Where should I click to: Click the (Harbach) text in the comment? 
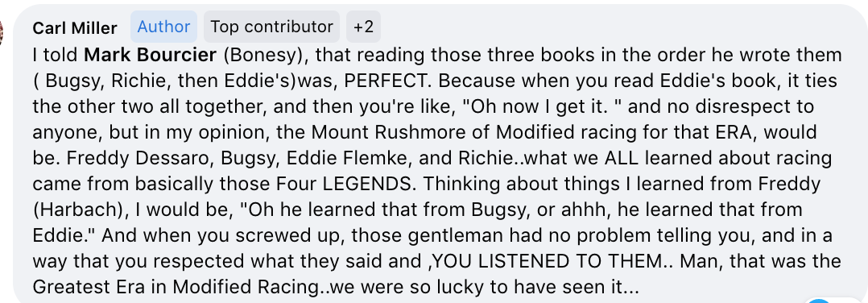point(68,210)
